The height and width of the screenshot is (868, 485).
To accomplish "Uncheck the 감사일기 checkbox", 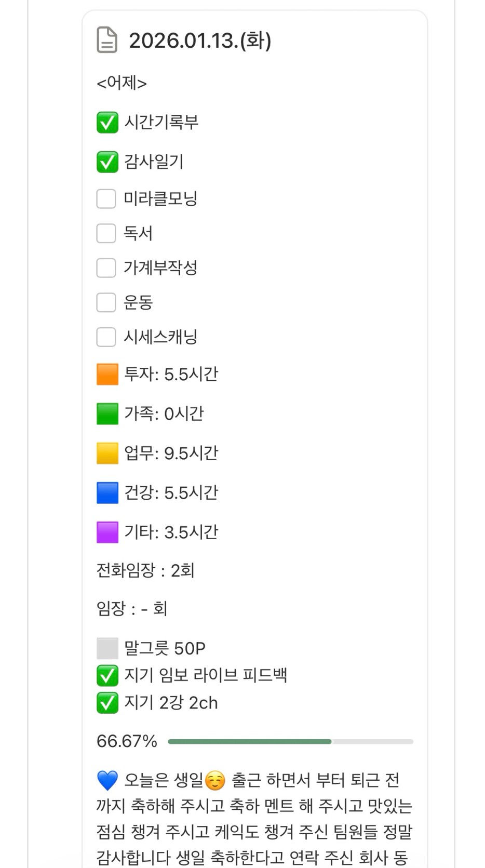I will 107,162.
